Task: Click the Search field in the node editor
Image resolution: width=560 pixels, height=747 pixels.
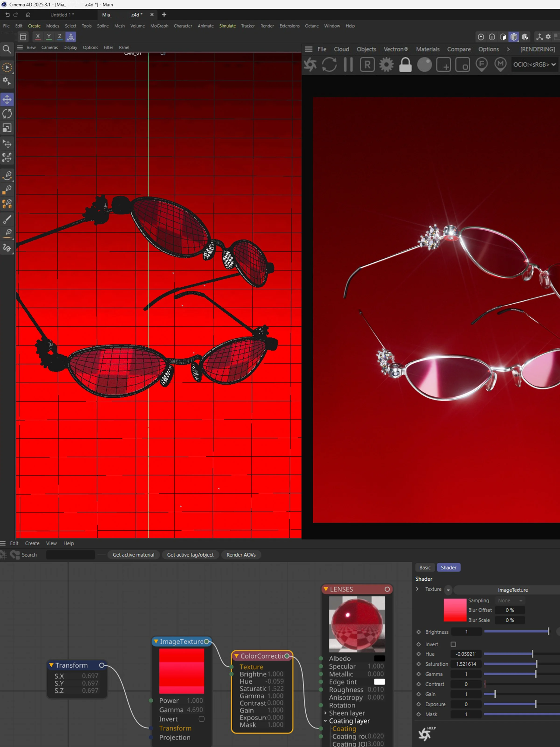Action: coord(70,555)
